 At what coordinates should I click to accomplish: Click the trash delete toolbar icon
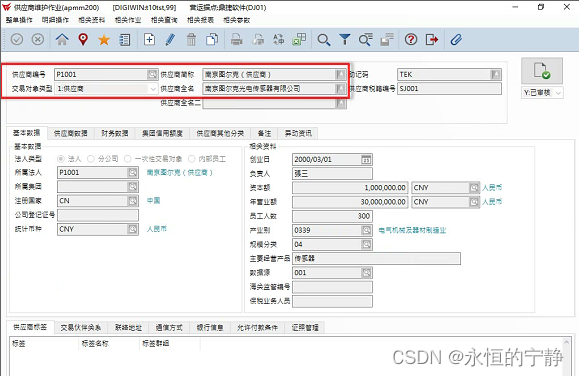tap(191, 39)
